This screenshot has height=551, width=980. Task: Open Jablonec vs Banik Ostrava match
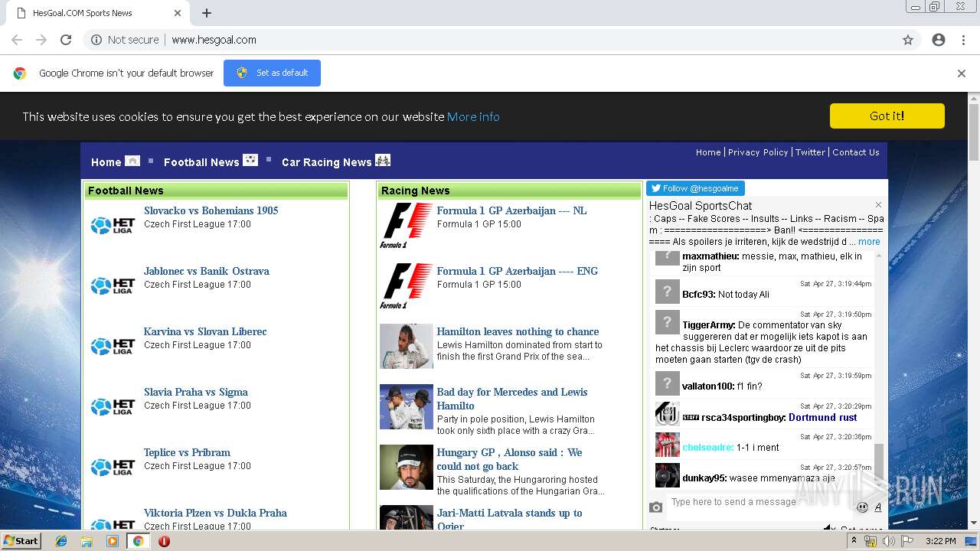(x=207, y=271)
